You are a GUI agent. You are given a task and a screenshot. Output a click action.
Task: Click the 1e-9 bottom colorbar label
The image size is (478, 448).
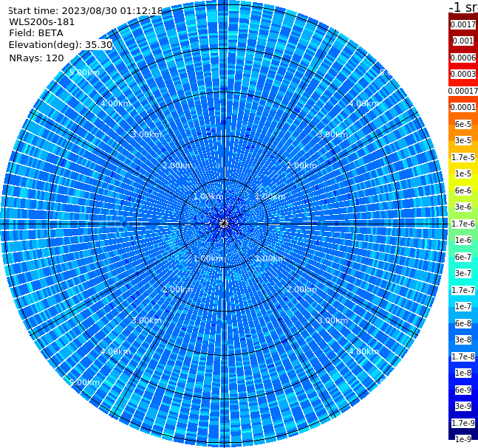[463, 439]
